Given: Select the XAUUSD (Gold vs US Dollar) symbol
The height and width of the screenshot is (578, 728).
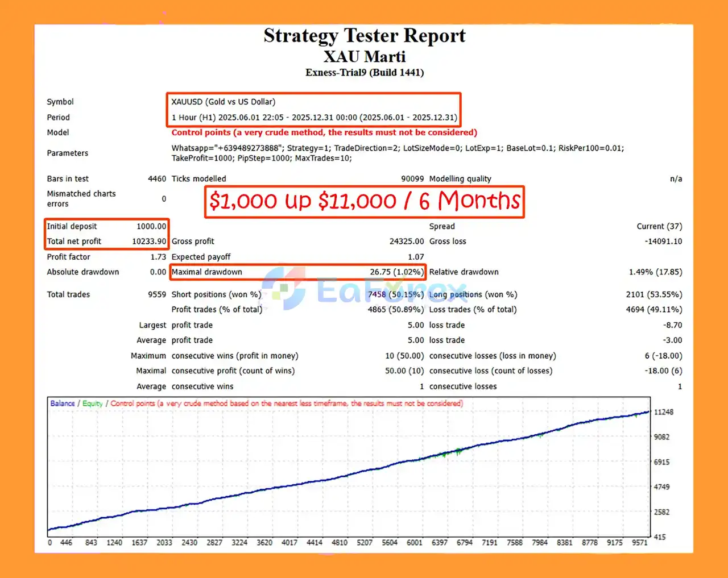Looking at the screenshot, I should coord(223,102).
